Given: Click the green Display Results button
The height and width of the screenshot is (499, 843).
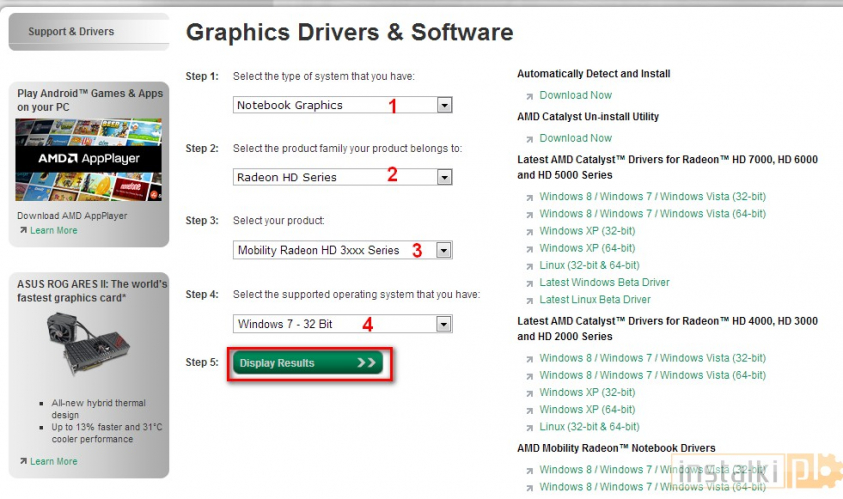Looking at the screenshot, I should (308, 363).
